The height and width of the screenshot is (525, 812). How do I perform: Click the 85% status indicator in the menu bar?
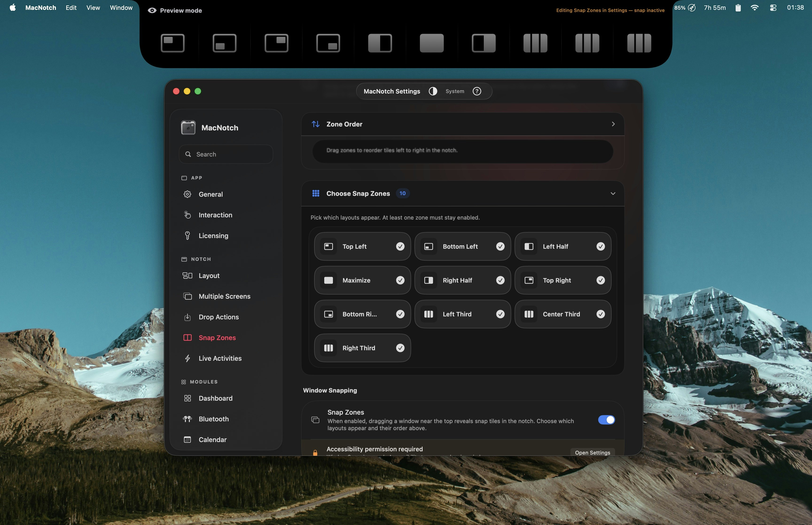pos(685,8)
